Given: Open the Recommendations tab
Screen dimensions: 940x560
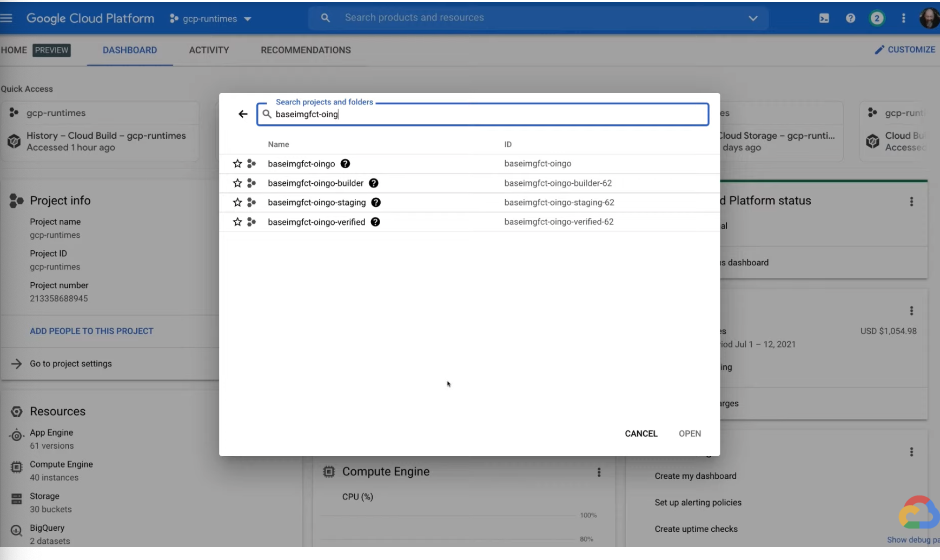Looking at the screenshot, I should (306, 50).
